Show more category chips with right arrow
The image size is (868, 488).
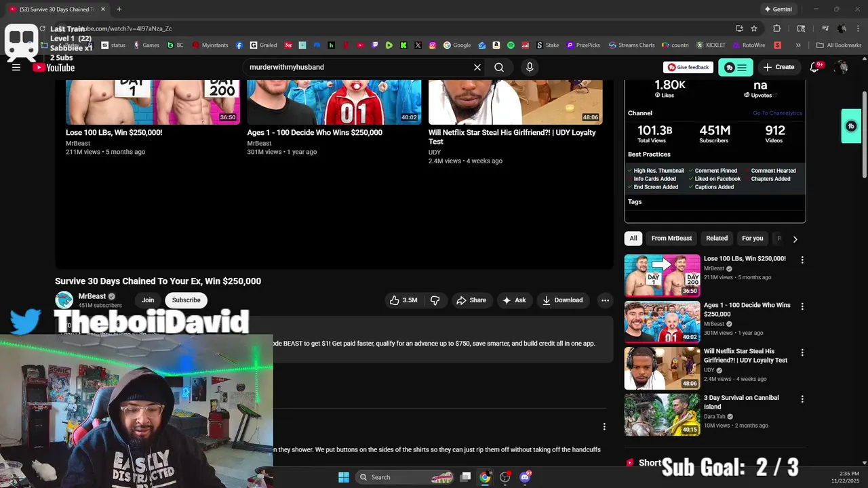click(x=795, y=239)
